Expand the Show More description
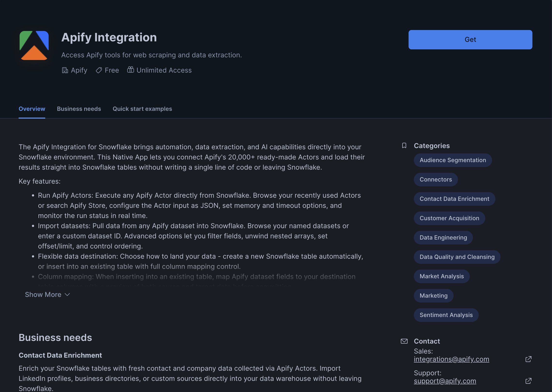This screenshot has height=392, width=552. coord(47,294)
